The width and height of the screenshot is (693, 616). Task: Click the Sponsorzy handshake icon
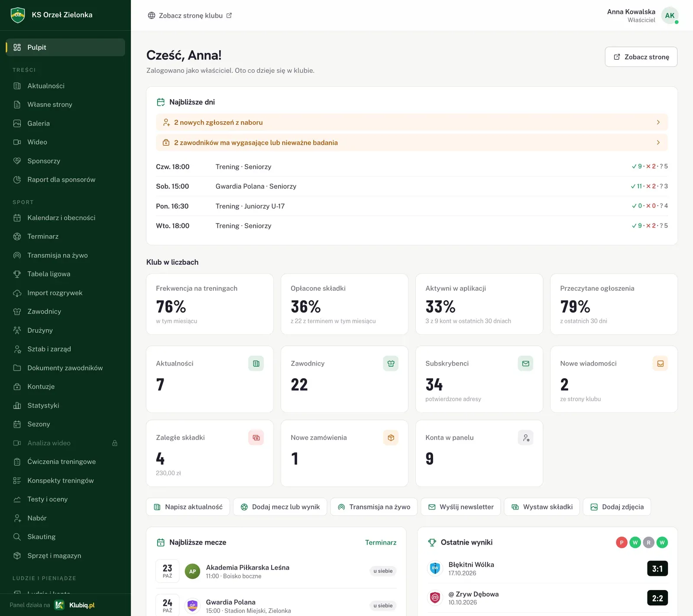click(x=17, y=161)
